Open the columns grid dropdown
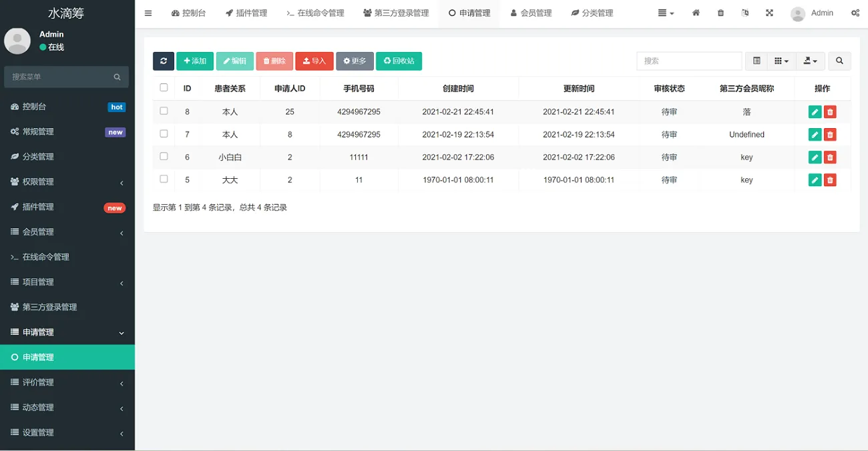868x451 pixels. pos(781,61)
